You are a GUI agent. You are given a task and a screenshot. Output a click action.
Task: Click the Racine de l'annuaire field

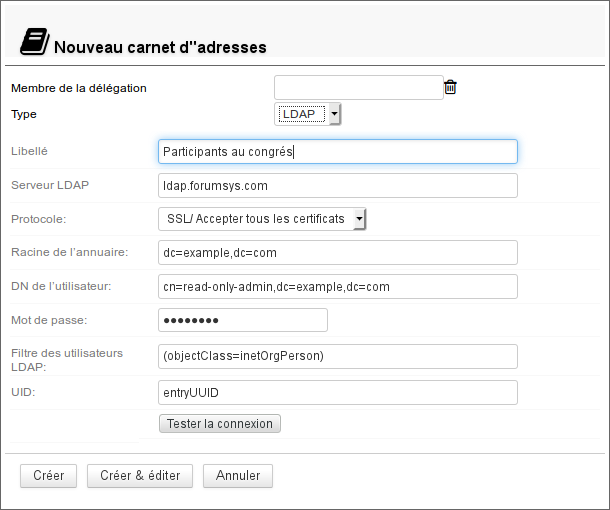pyautogui.click(x=337, y=253)
